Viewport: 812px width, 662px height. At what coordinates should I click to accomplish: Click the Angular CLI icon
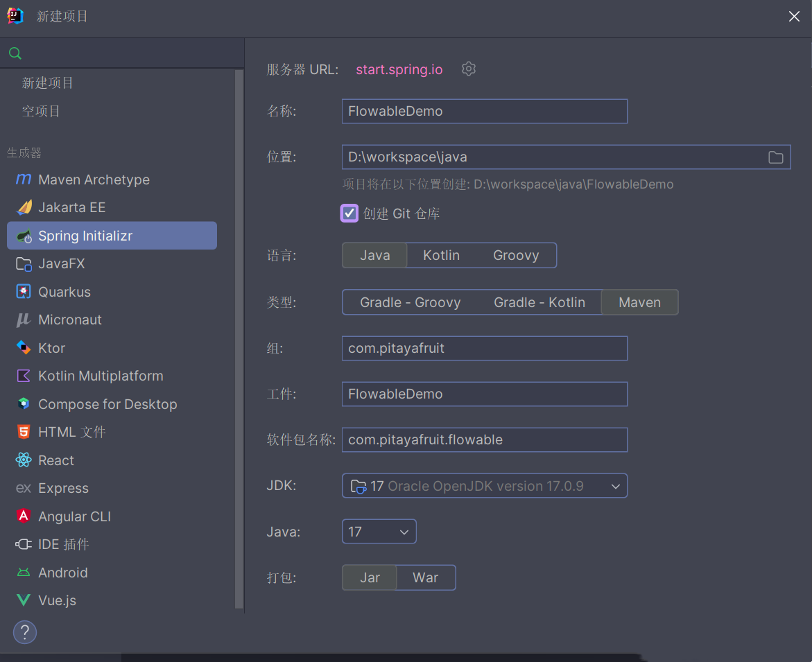pyautogui.click(x=24, y=516)
